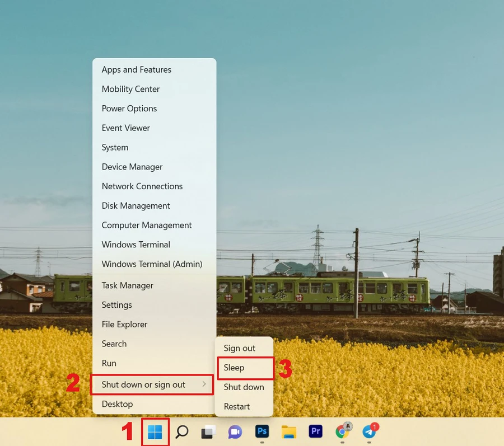This screenshot has width=504, height=446.
Task: Open Photoshop from the taskbar
Action: (x=262, y=431)
